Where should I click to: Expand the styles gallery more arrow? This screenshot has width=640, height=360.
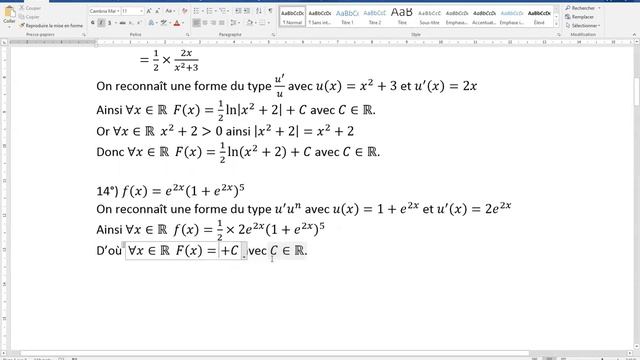coord(556,24)
